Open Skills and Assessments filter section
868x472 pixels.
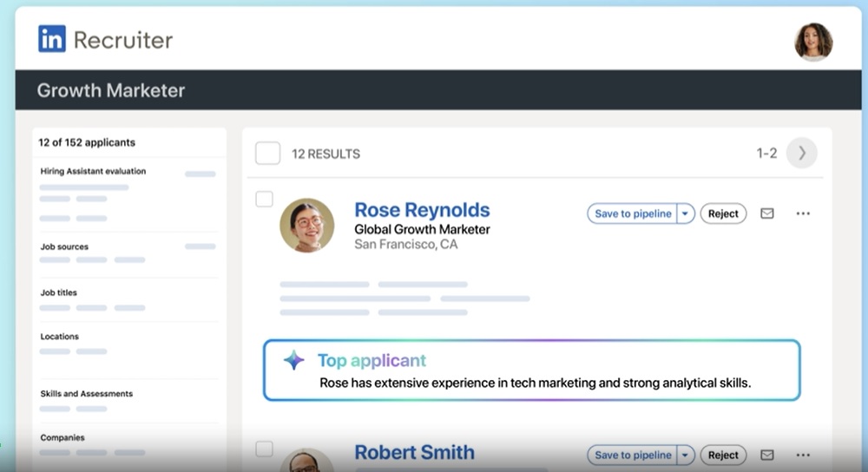86,393
